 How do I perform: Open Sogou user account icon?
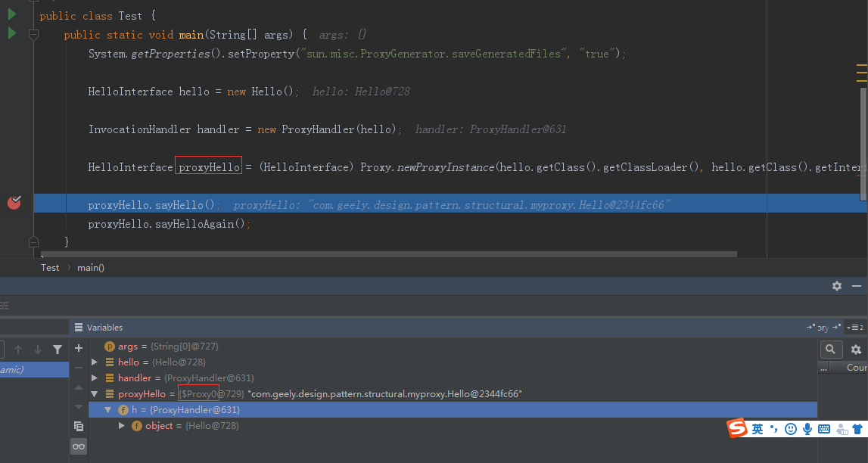[842, 429]
